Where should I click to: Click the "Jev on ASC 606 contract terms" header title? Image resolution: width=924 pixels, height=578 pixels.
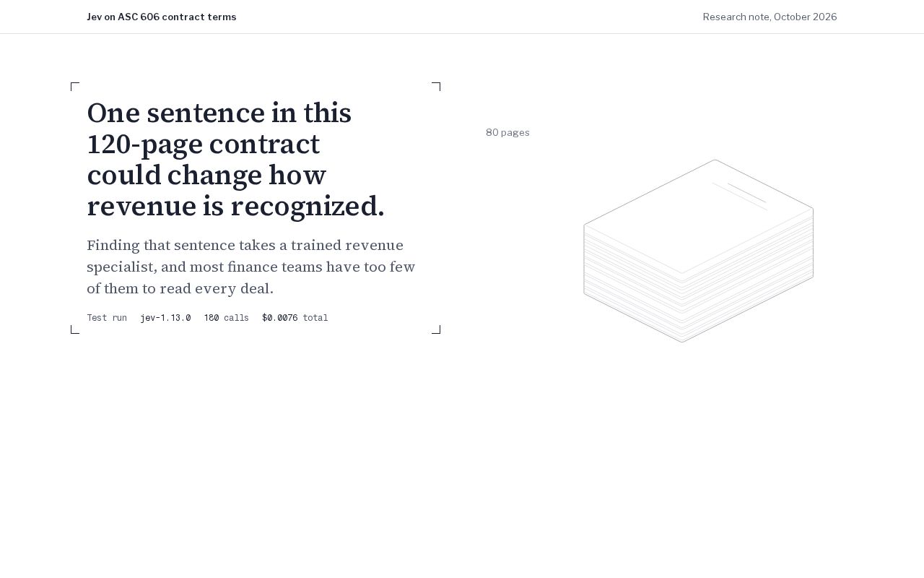[x=162, y=17]
